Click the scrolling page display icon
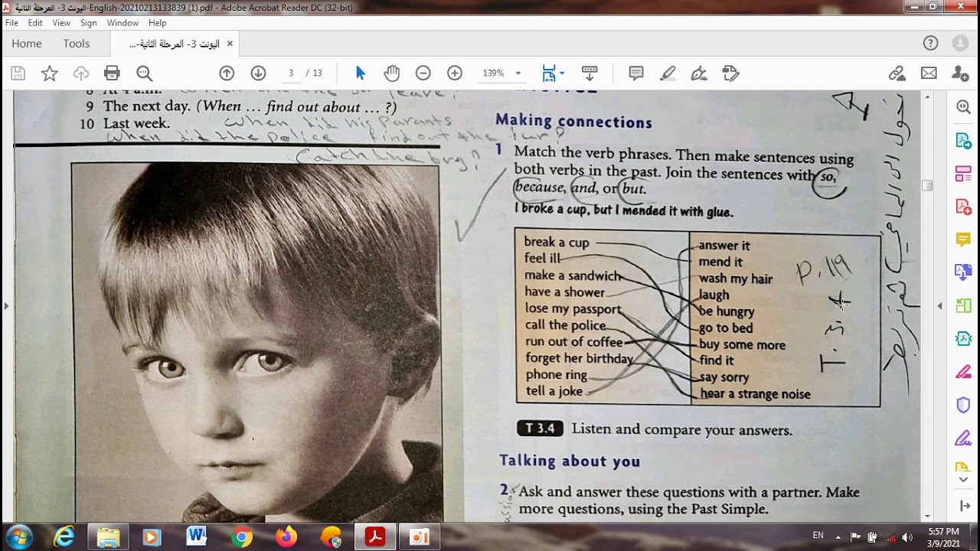Screen dimensions: 980x551 (x=590, y=73)
